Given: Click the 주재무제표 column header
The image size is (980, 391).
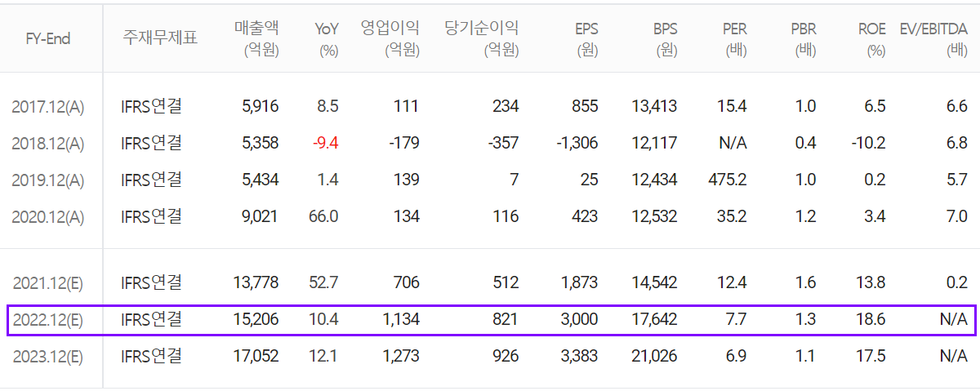Looking at the screenshot, I should (160, 37).
